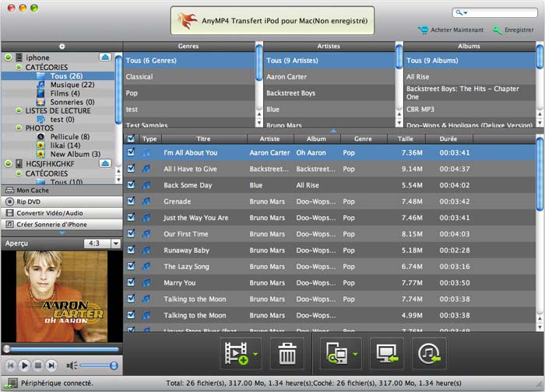Click the Acheter Maintenant link
The image size is (545, 392).
pyautogui.click(x=457, y=30)
